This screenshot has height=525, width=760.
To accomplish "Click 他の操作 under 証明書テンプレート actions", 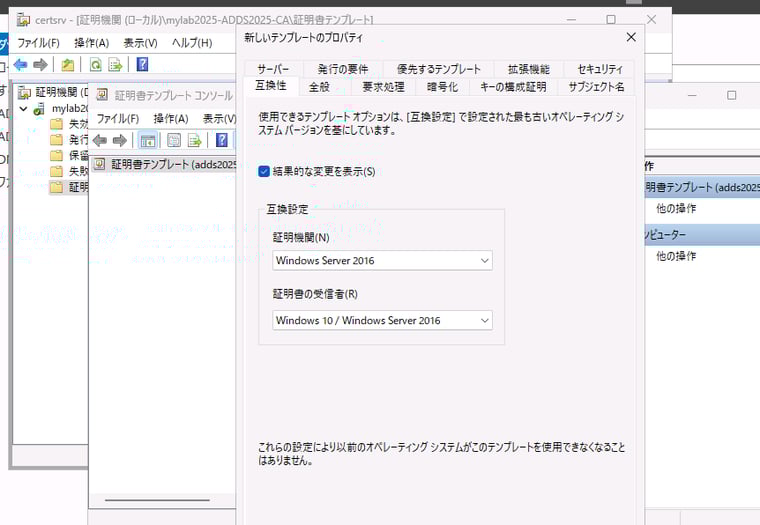I will [676, 208].
